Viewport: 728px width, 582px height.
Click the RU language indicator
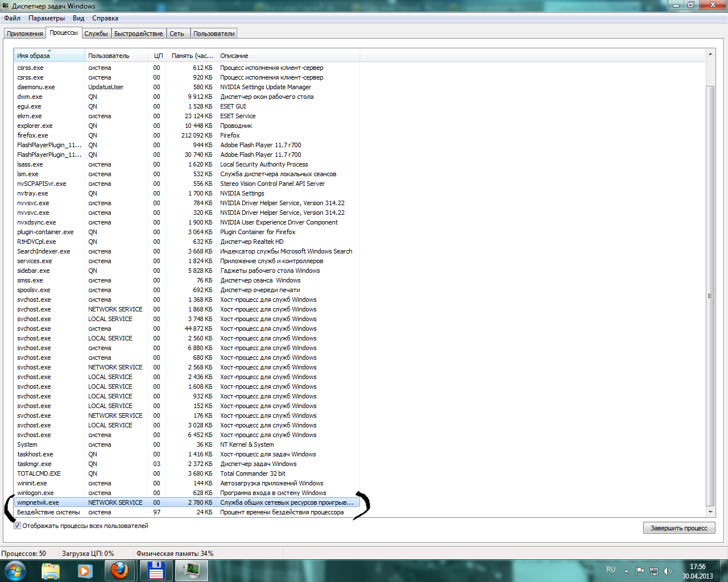[611, 569]
